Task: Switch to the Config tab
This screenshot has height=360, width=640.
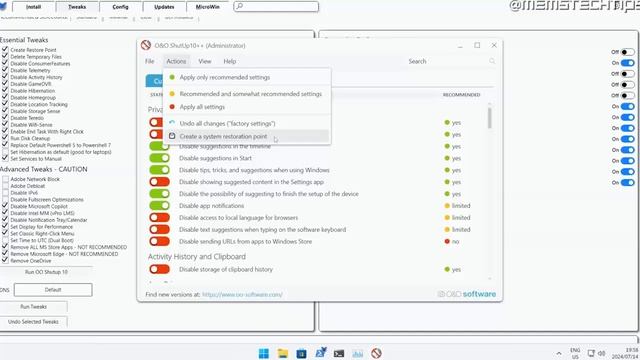Action: click(120, 7)
